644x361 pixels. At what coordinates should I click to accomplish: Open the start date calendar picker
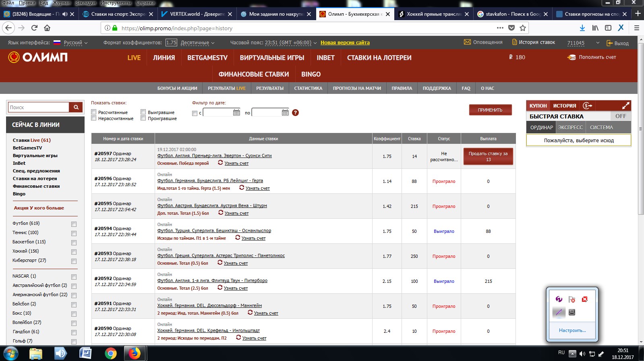click(236, 113)
